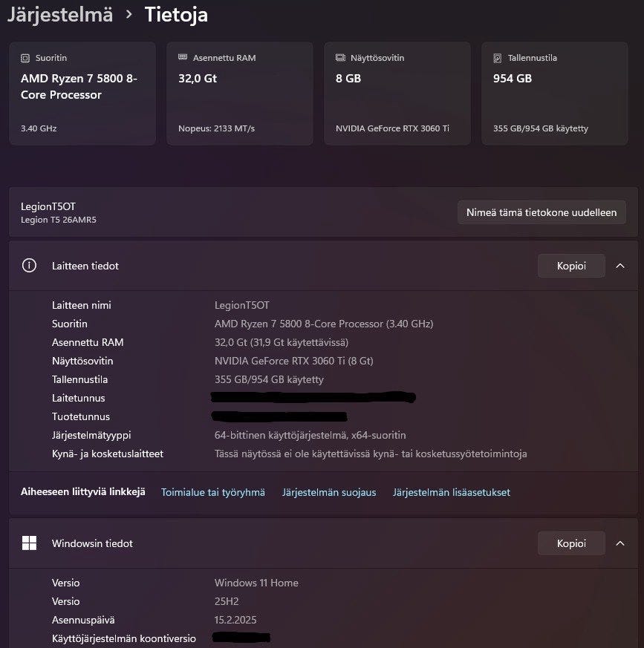Click the Laitteen tiedot info icon
Viewport: 644px width, 648px height.
[x=29, y=265]
